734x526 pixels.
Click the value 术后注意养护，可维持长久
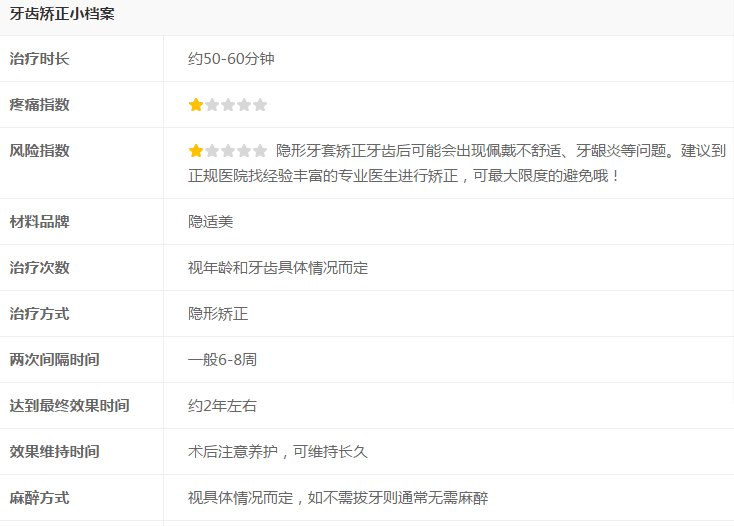pos(278,452)
